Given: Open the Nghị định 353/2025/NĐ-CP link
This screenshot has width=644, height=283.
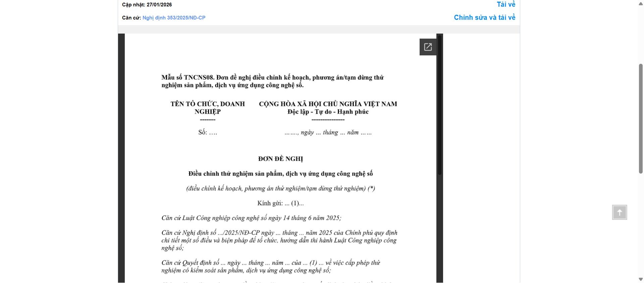Looking at the screenshot, I should click(x=174, y=18).
